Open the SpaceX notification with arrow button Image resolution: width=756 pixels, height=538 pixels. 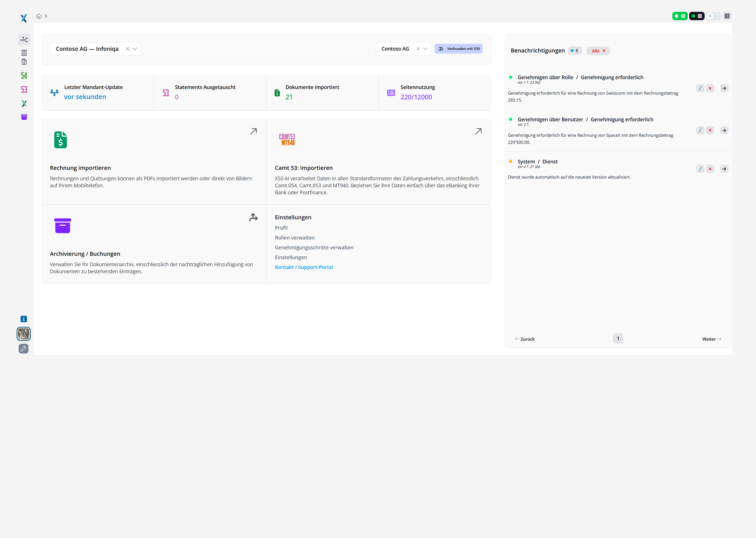724,131
